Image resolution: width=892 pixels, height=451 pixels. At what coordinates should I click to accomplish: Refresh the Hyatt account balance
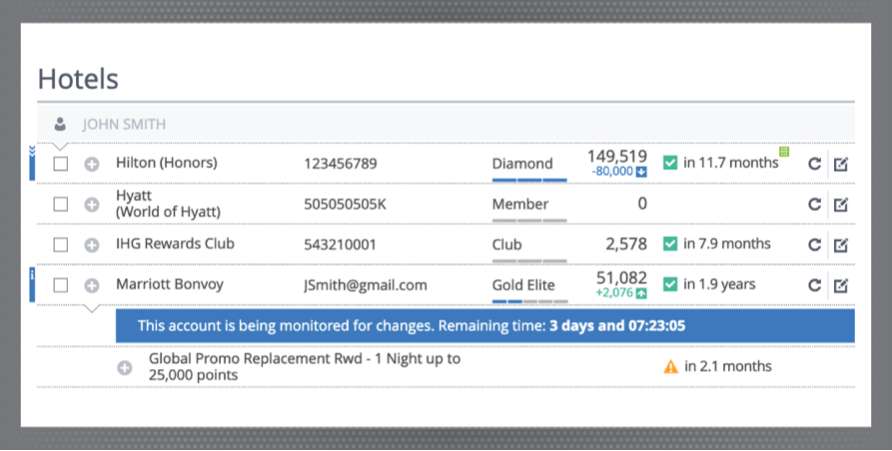tap(815, 204)
